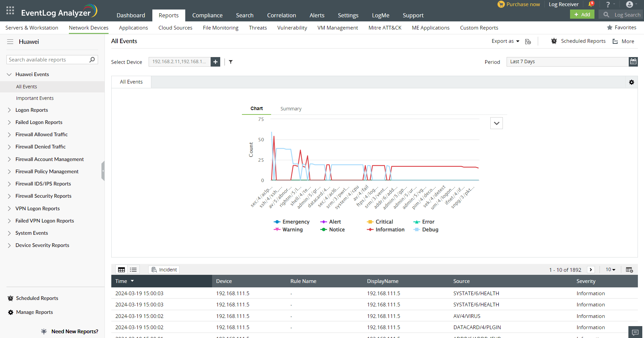Switch table to grid view layout
The width and height of the screenshot is (644, 338).
pyautogui.click(x=121, y=269)
